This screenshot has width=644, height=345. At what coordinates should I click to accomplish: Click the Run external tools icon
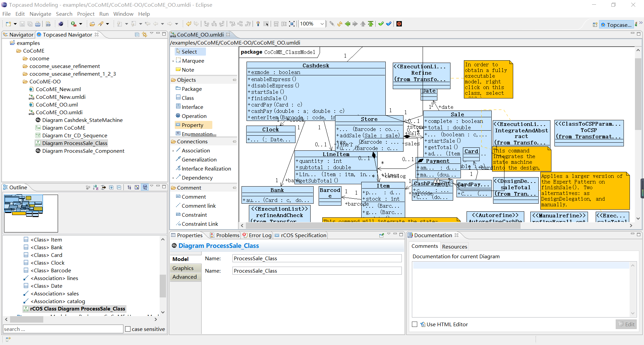(73, 24)
